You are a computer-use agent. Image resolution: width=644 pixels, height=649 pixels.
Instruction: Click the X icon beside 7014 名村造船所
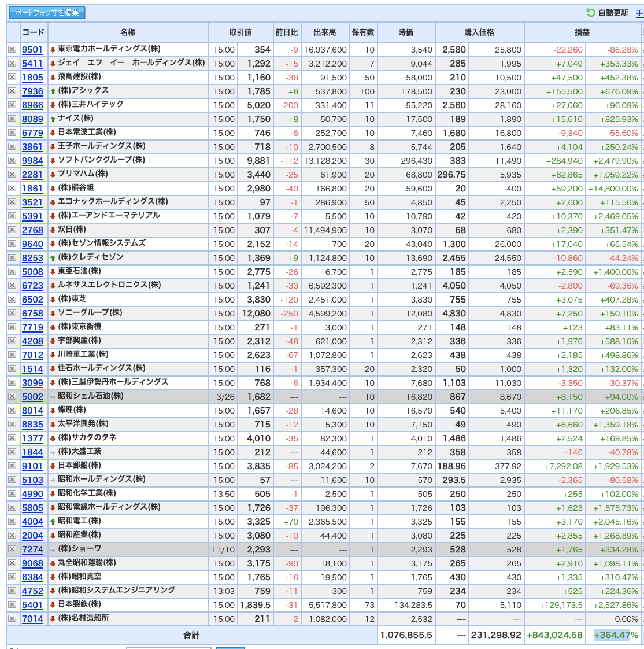pos(12,618)
